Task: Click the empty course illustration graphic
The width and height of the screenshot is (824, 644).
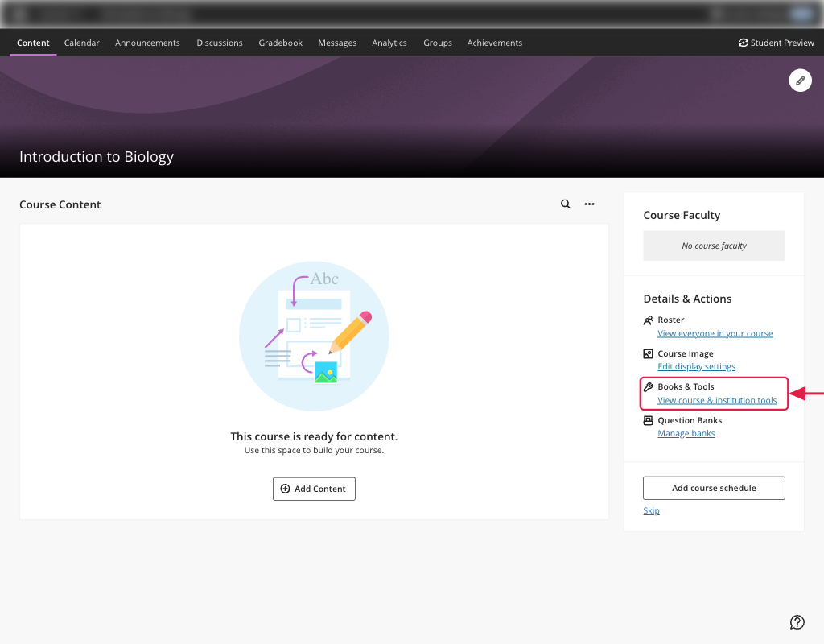Action: click(x=315, y=336)
